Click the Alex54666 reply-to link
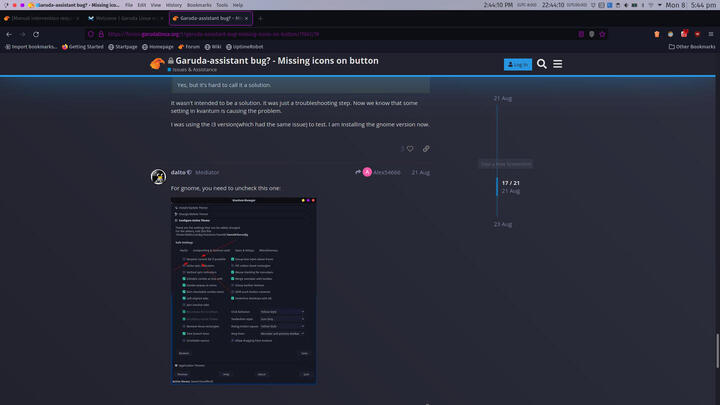 (387, 173)
